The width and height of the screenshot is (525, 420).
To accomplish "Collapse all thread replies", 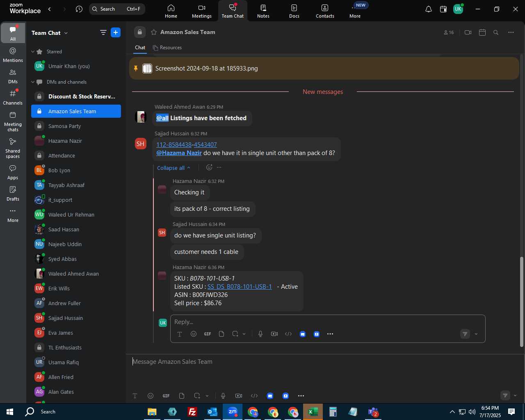I will click(174, 168).
